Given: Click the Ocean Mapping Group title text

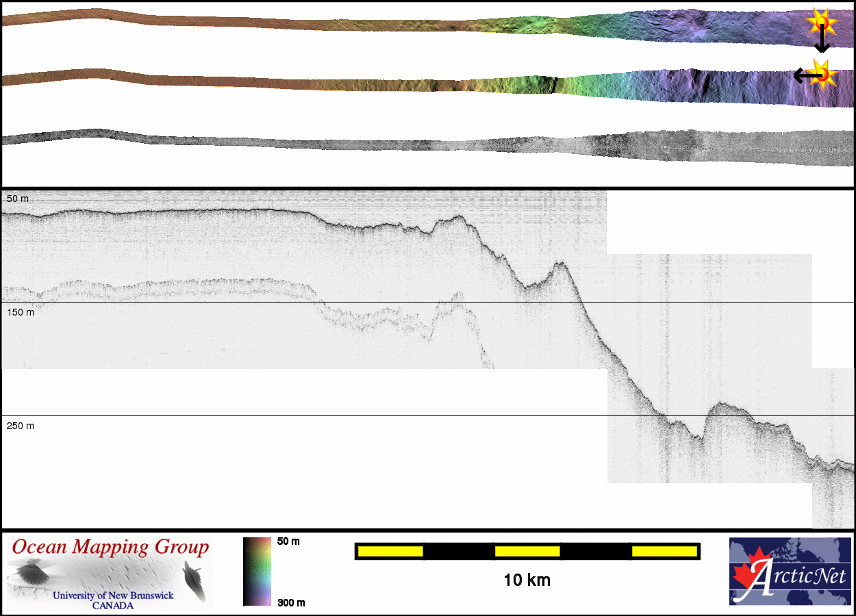Looking at the screenshot, I should tap(110, 548).
